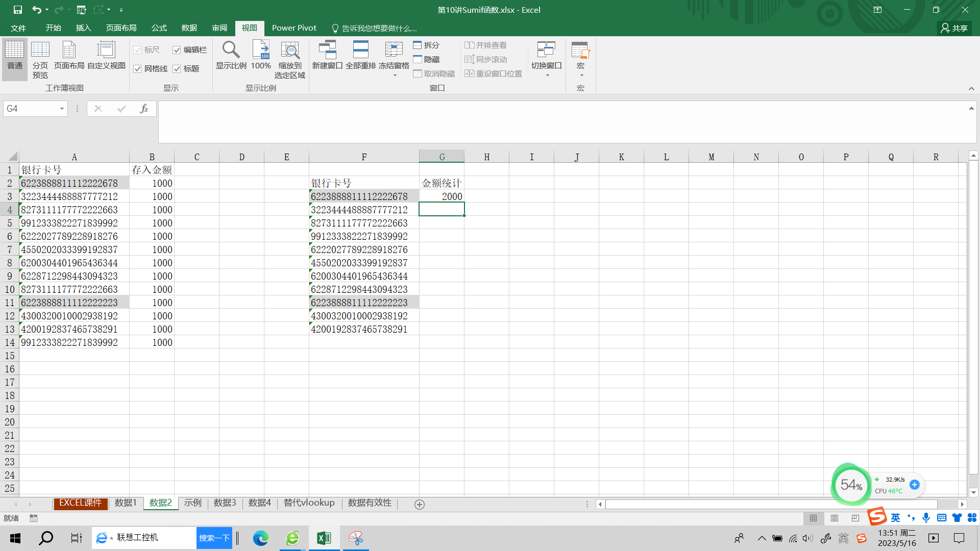Select cell G3 showing 2000
This screenshot has width=980, height=551.
pyautogui.click(x=442, y=196)
